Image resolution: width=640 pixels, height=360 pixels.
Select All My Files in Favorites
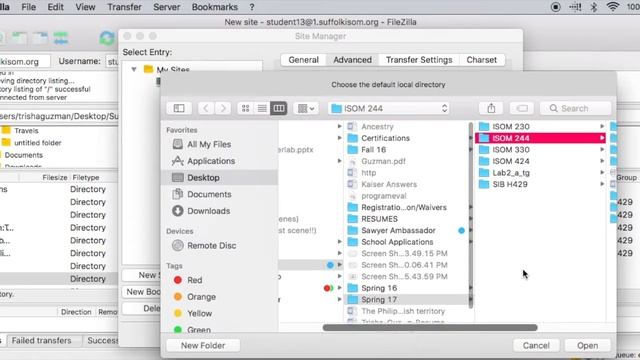coord(209,144)
